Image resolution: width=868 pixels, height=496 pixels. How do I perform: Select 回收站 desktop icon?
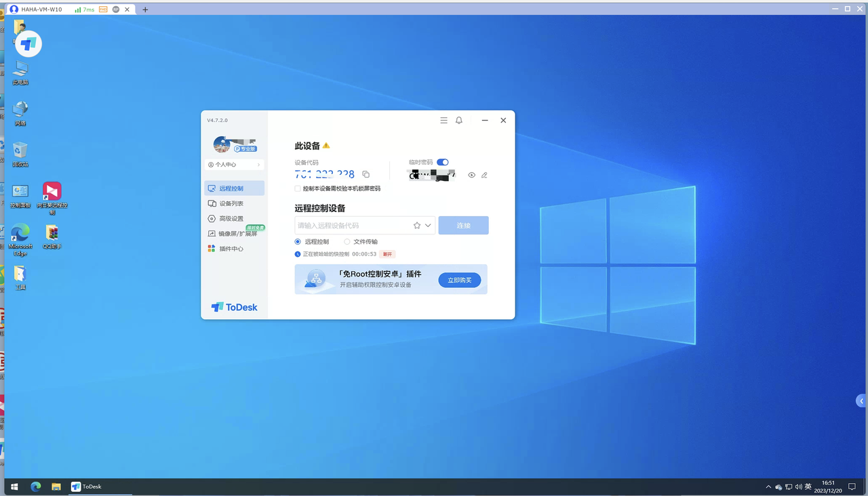click(20, 154)
